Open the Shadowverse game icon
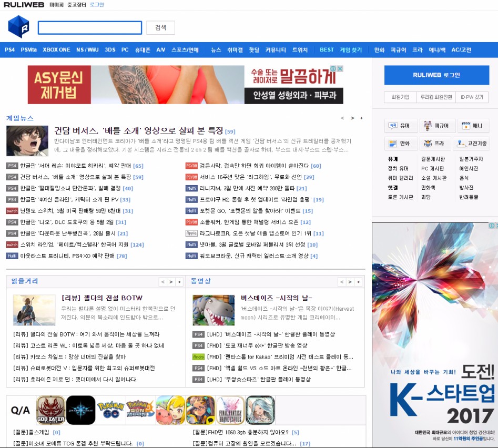Screen dimensions: 498x448 (x=80, y=410)
